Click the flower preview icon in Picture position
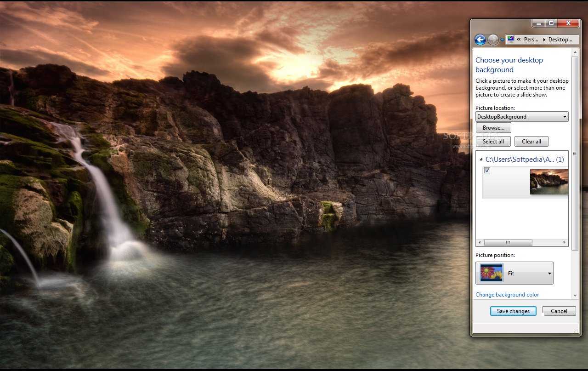Screen dimensions: 588x371 click(491, 273)
